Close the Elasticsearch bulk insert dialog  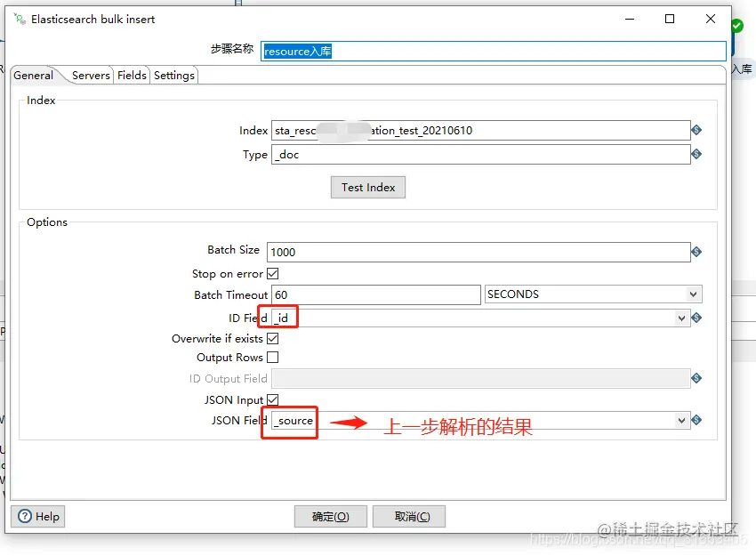[711, 19]
